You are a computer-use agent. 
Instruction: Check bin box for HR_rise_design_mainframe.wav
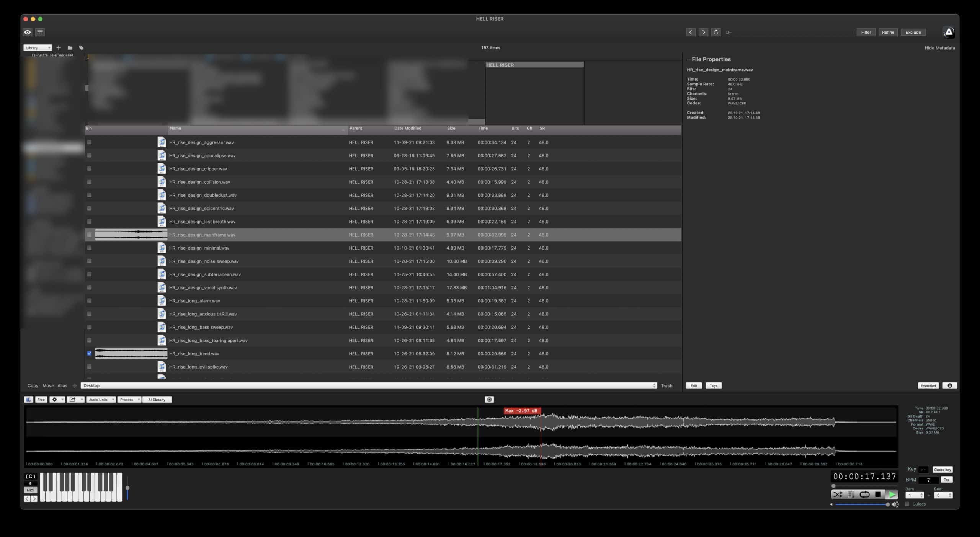pos(89,235)
